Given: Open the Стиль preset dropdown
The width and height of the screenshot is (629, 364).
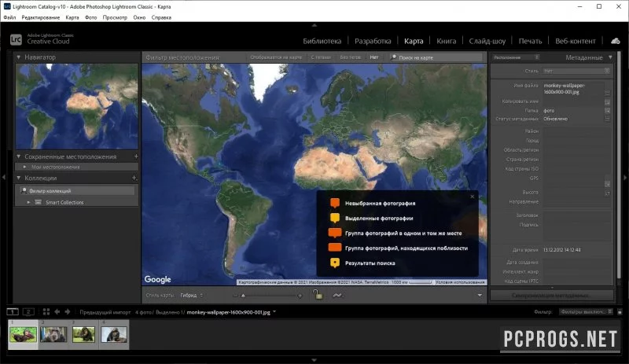Looking at the screenshot, I should pos(576,71).
